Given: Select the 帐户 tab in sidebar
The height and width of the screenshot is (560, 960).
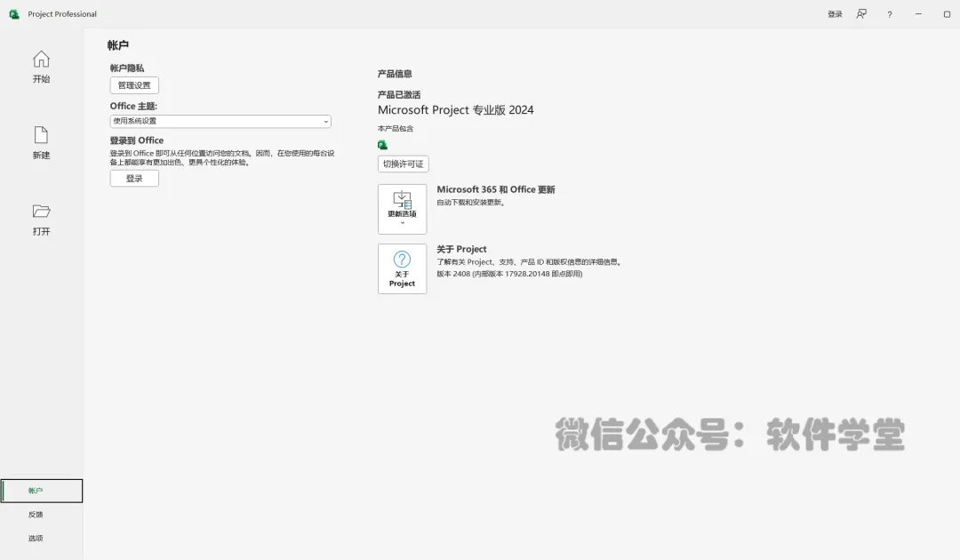Looking at the screenshot, I should (x=42, y=491).
